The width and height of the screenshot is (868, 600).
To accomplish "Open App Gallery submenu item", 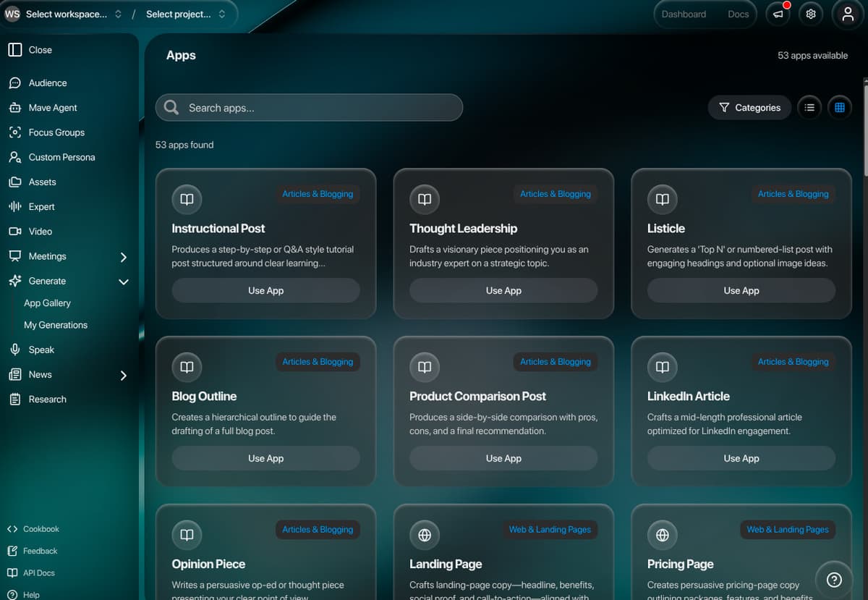I will (47, 303).
